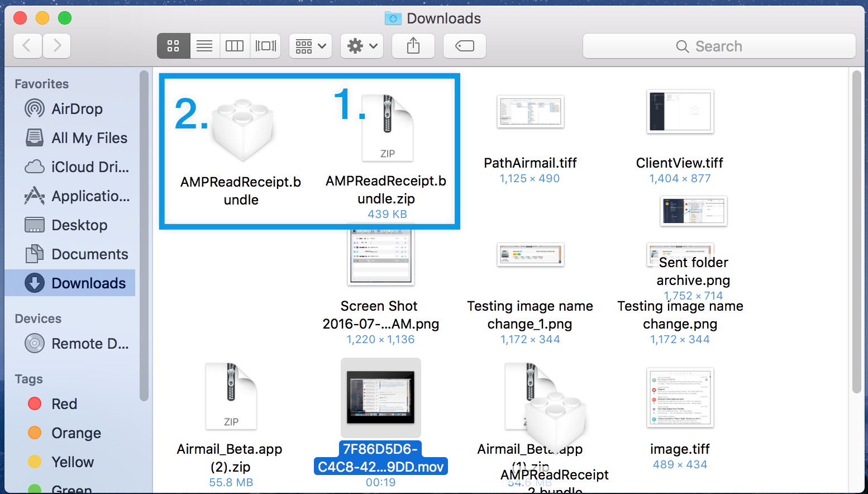Open the item arrangement dropdown
This screenshot has height=494, width=868.
pos(310,46)
